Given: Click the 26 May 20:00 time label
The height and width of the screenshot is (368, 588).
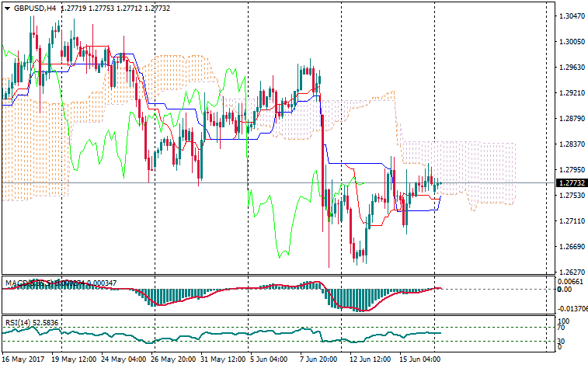Looking at the screenshot, I should point(174,360).
